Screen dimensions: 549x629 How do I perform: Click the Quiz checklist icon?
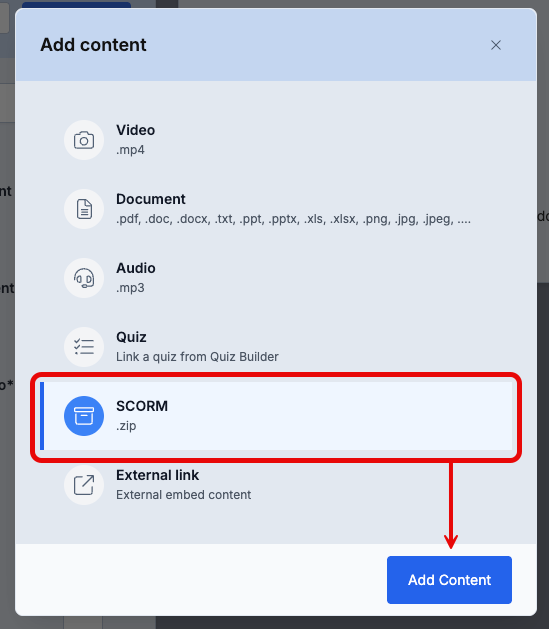(84, 347)
